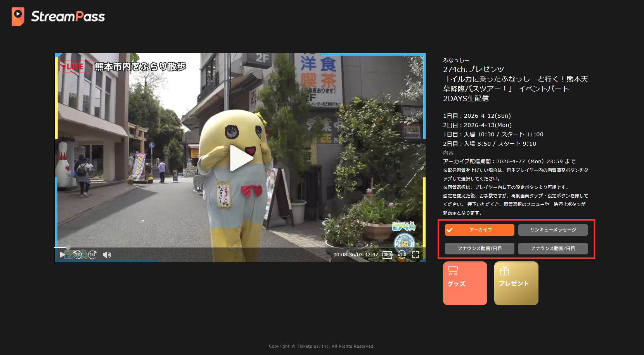Skip forward 10 seconds
The width and height of the screenshot is (644, 355).
pos(92,255)
